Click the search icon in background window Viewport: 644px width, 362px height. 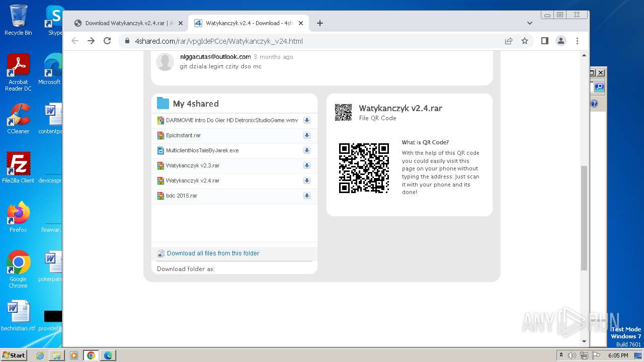(x=599, y=87)
